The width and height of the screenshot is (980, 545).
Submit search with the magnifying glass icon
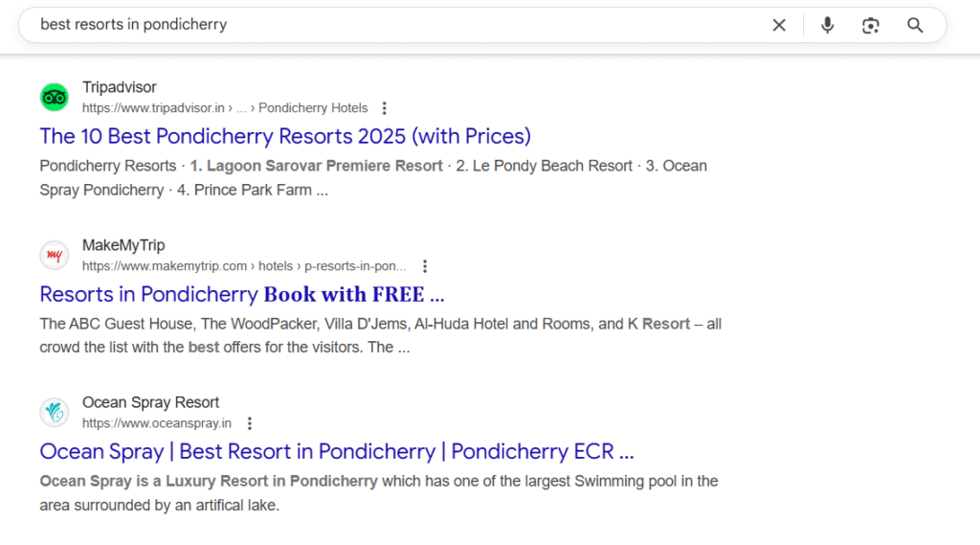click(915, 26)
